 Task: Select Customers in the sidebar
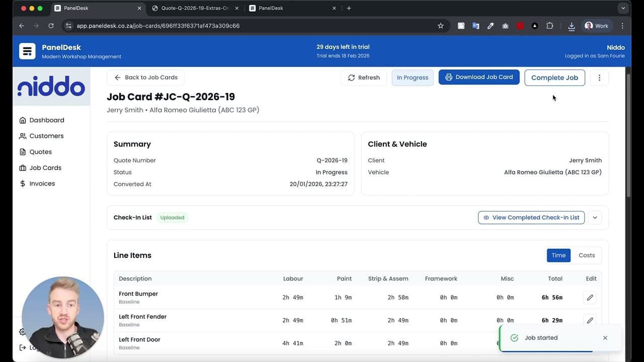pos(47,136)
